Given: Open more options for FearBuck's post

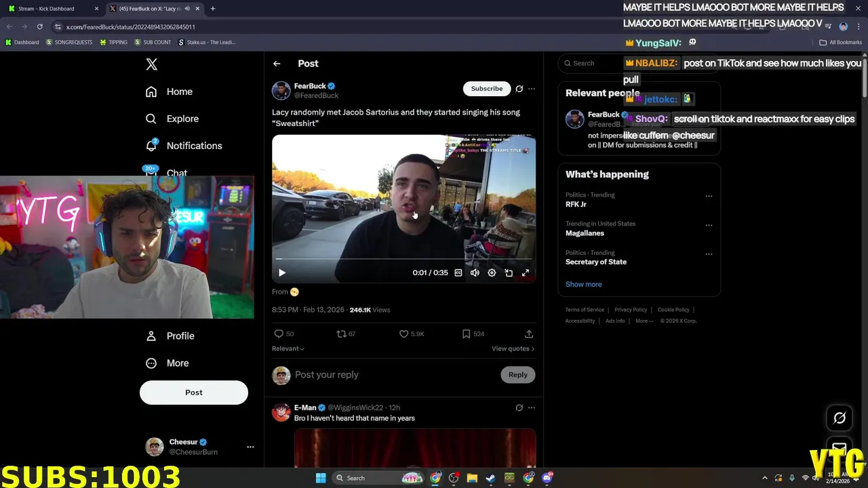Looking at the screenshot, I should click(532, 89).
